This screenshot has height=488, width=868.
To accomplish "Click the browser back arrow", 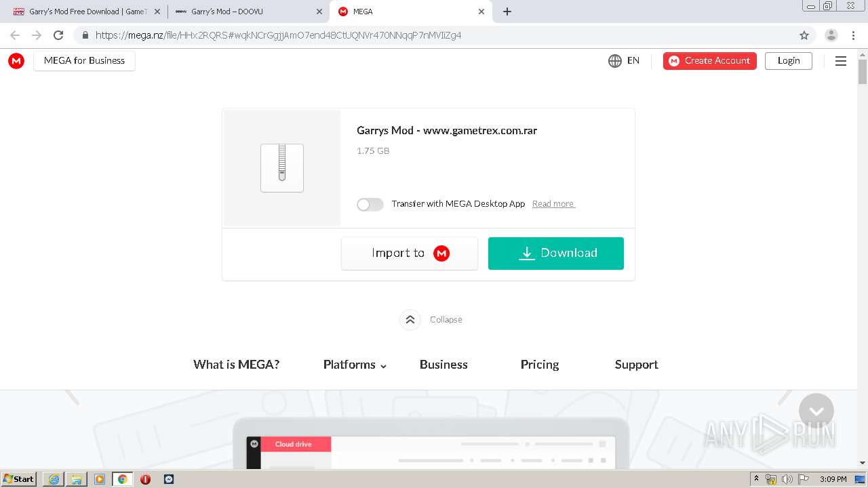I will click(x=15, y=35).
